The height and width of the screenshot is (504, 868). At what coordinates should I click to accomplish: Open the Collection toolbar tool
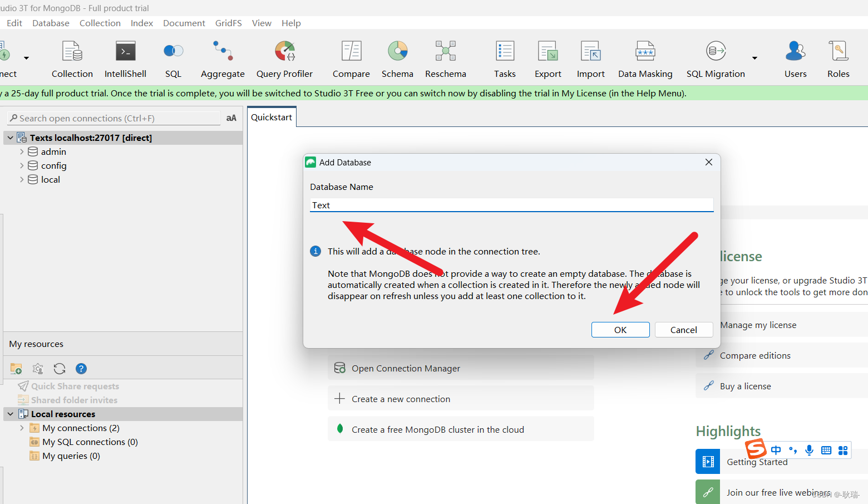click(x=72, y=59)
